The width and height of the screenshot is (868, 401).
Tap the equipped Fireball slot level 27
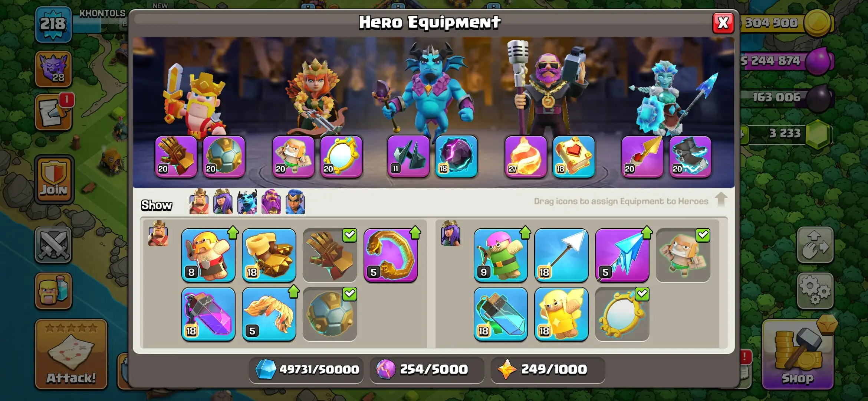click(x=526, y=156)
